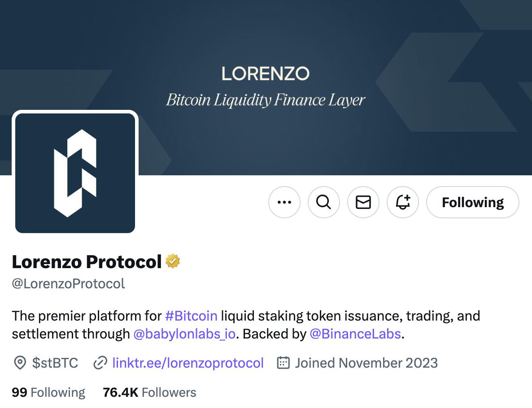Click the search profile magnifier icon

324,202
